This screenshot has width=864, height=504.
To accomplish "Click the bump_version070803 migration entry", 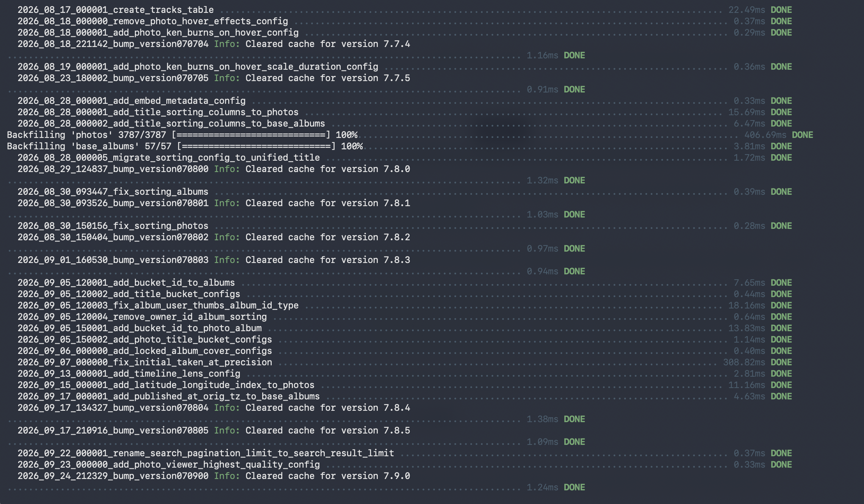I will point(113,260).
